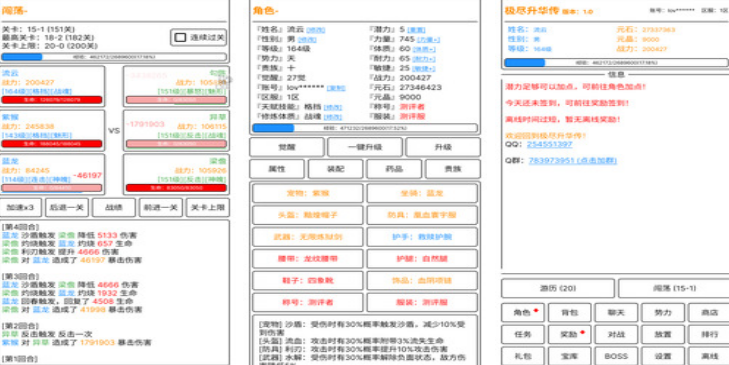Open 闯荡 (15-1) button
The image size is (729, 365).
tap(674, 288)
